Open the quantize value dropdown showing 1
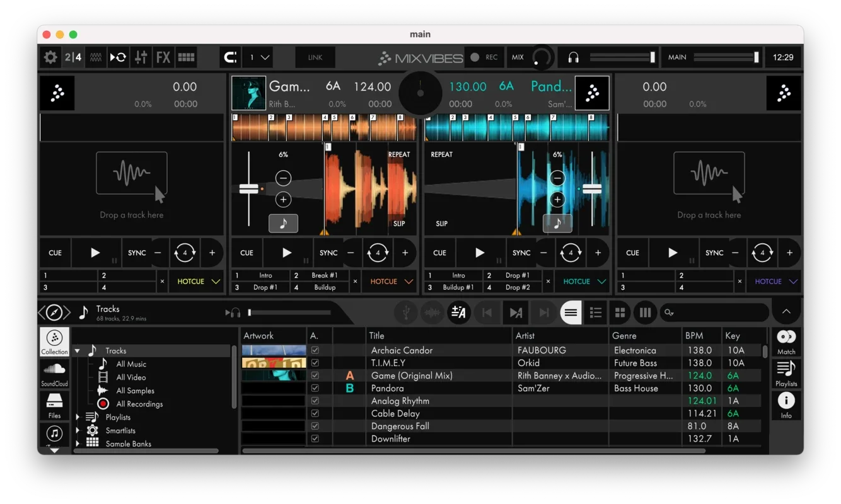The width and height of the screenshot is (841, 504). click(x=258, y=57)
